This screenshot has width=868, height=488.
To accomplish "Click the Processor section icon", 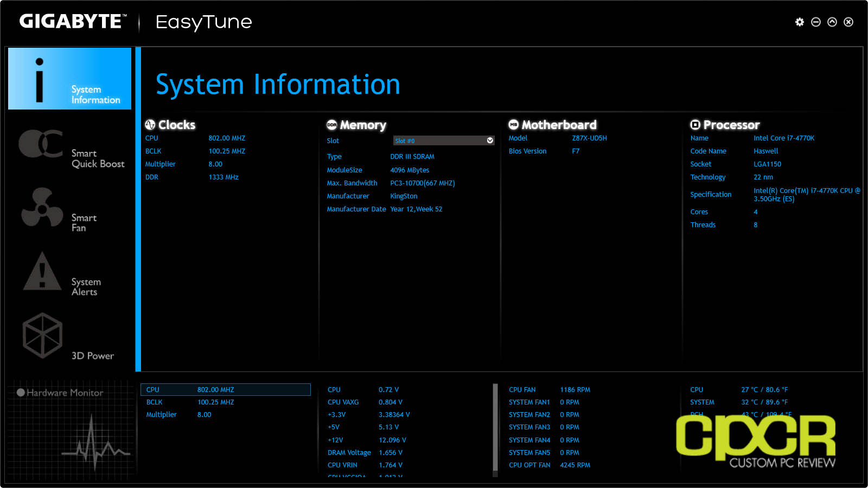I will (695, 125).
